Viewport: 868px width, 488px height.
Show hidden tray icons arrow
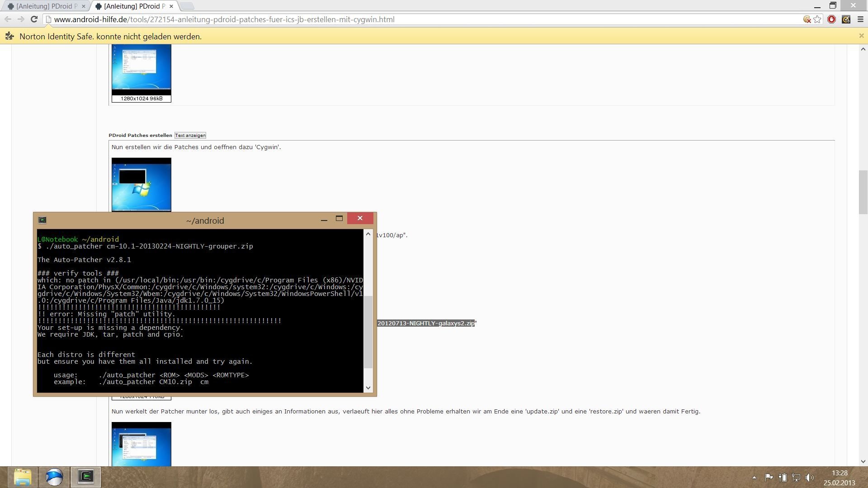[754, 478]
